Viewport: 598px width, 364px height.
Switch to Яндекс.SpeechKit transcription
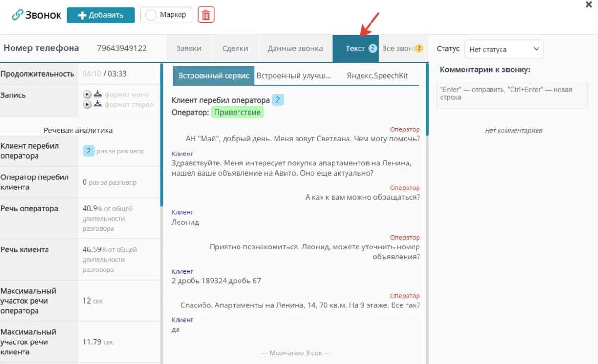(x=377, y=76)
